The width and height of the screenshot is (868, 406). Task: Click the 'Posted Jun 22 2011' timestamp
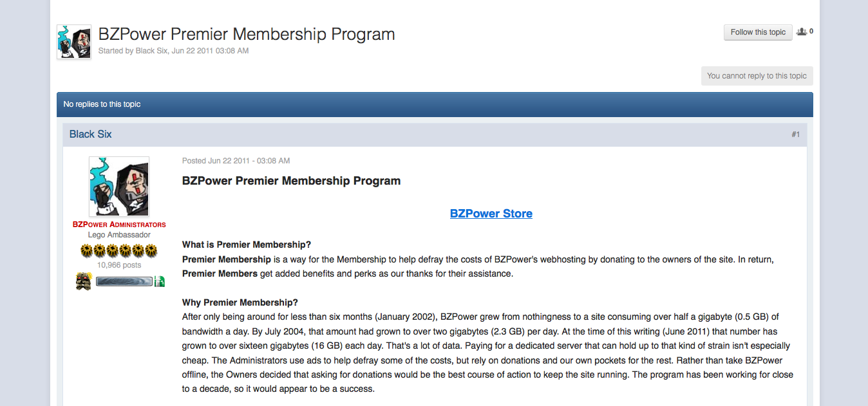236,161
